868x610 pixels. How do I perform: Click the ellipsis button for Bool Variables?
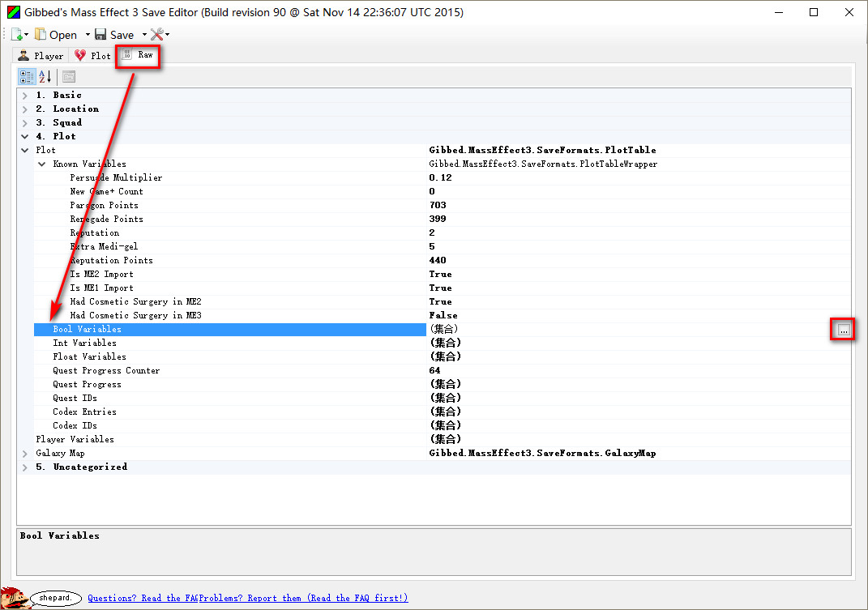(843, 330)
